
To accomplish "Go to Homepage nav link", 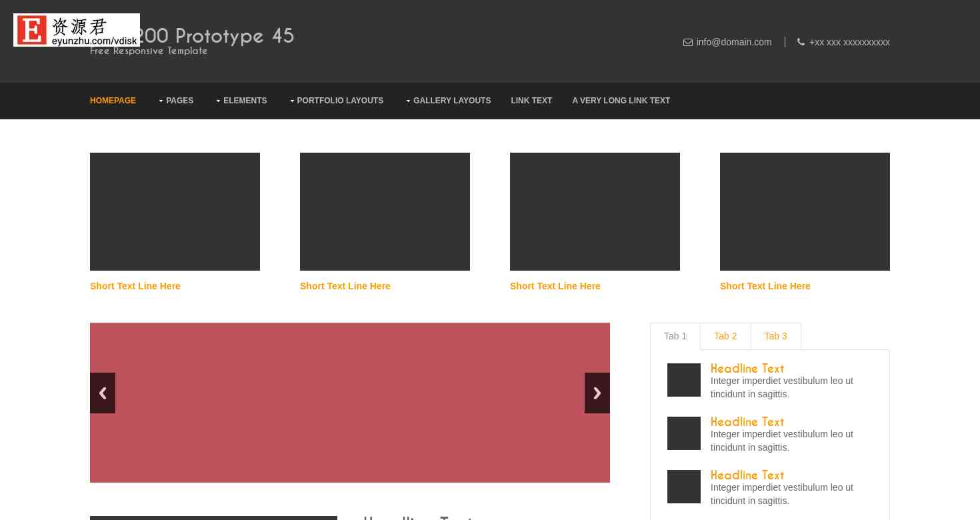I will click(x=113, y=101).
